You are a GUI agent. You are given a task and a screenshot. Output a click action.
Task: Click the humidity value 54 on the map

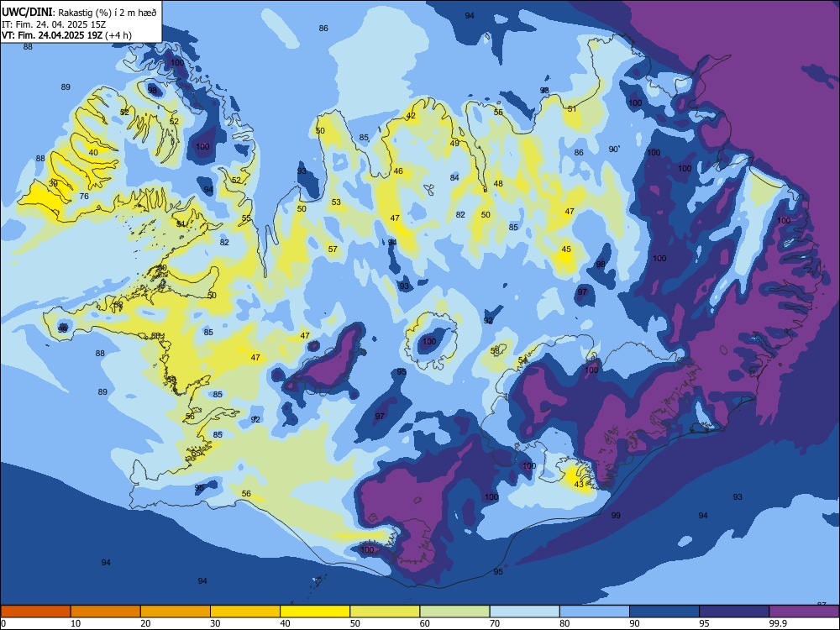[522, 360]
